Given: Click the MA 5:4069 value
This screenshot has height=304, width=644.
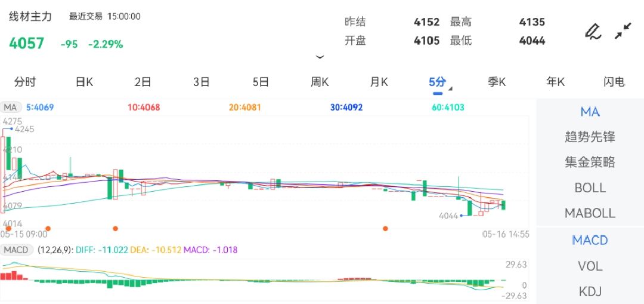Looking at the screenshot, I should (40, 108).
